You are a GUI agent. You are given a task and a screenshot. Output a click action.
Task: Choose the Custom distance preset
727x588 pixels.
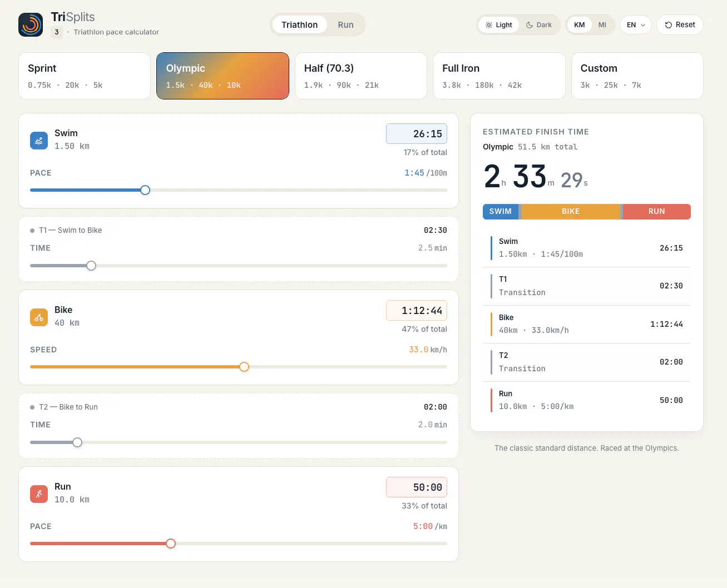pos(637,76)
